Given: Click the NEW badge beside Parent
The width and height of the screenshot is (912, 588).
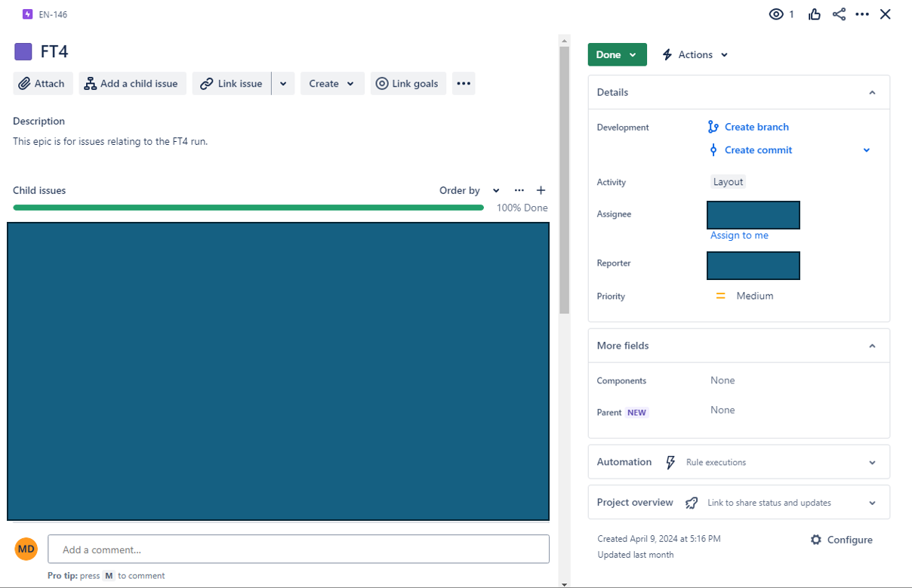Looking at the screenshot, I should coord(636,413).
